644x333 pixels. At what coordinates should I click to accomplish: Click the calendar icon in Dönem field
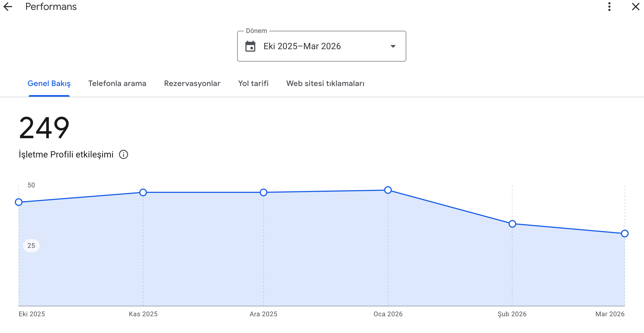coord(250,46)
